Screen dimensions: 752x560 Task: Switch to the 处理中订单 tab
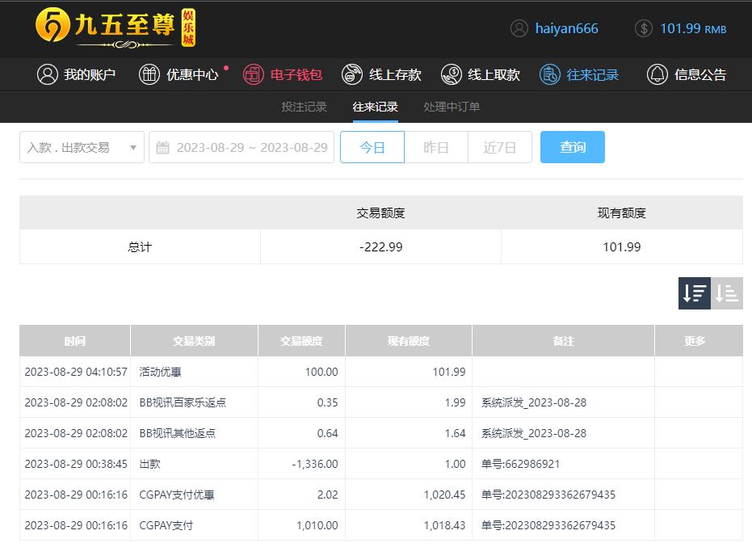(452, 107)
